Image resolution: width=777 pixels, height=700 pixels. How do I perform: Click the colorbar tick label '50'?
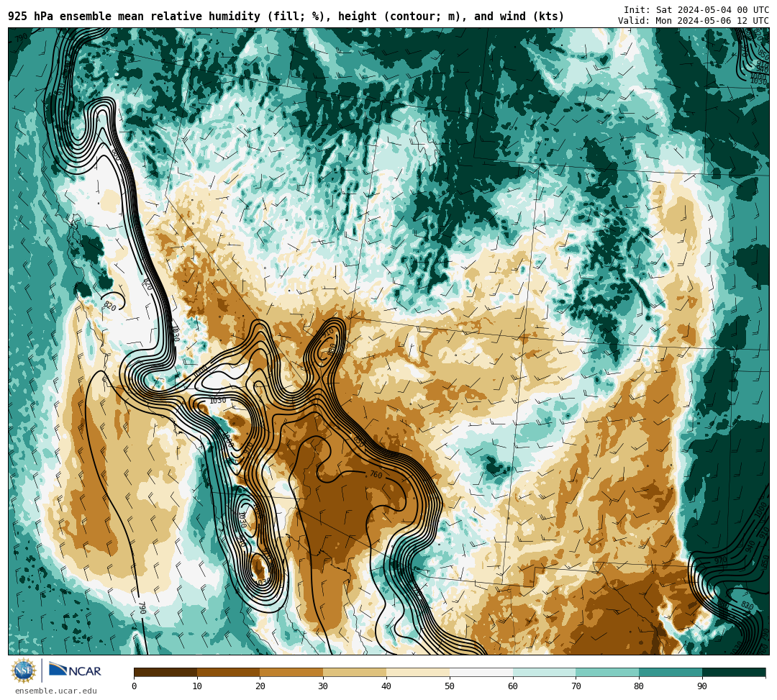point(450,686)
